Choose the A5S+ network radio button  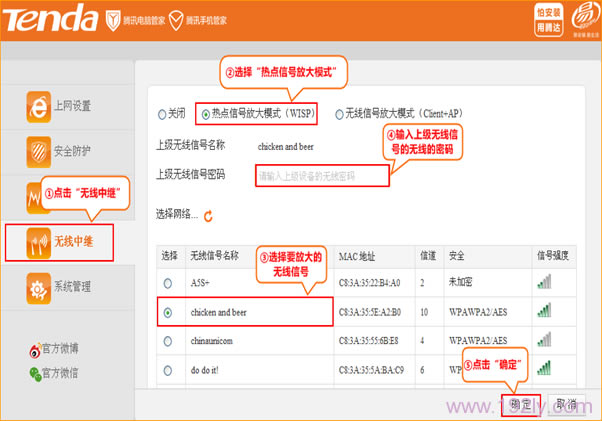tap(167, 282)
